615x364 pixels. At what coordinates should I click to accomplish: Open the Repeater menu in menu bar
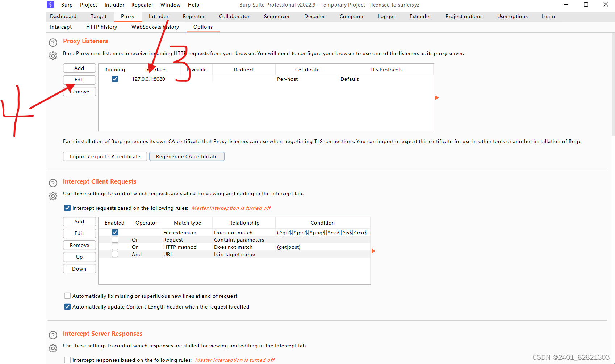(142, 5)
